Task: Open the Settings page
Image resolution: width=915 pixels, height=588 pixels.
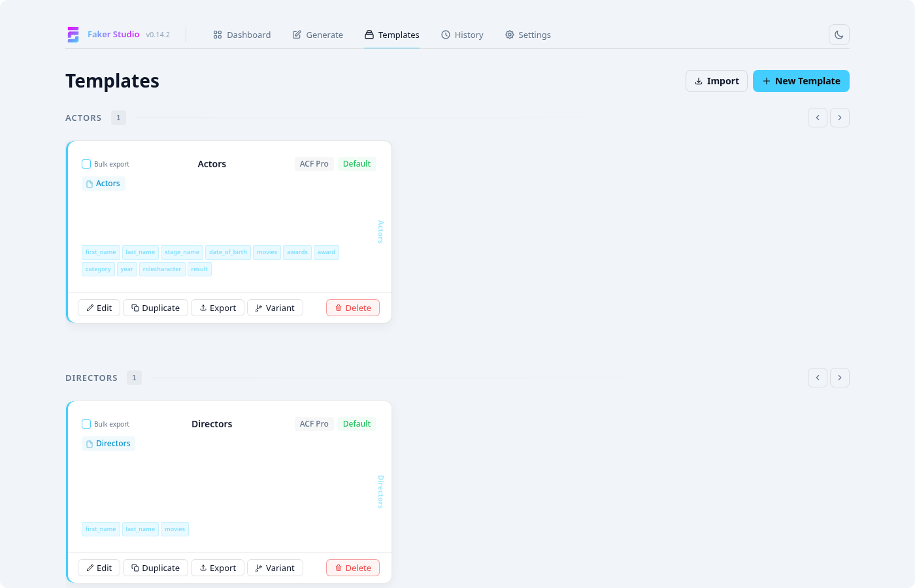Action: pos(528,35)
